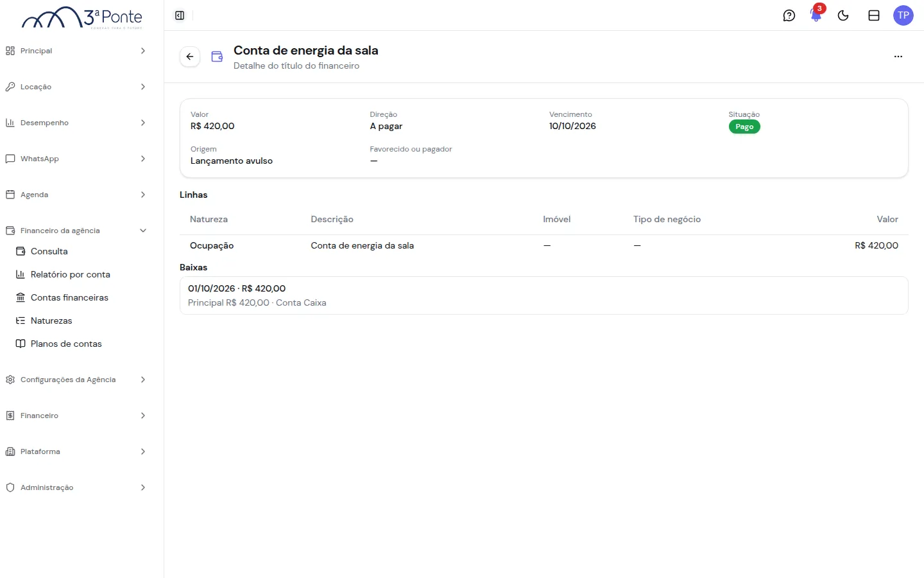Select the Ocupação line row
924x578 pixels.
point(544,245)
